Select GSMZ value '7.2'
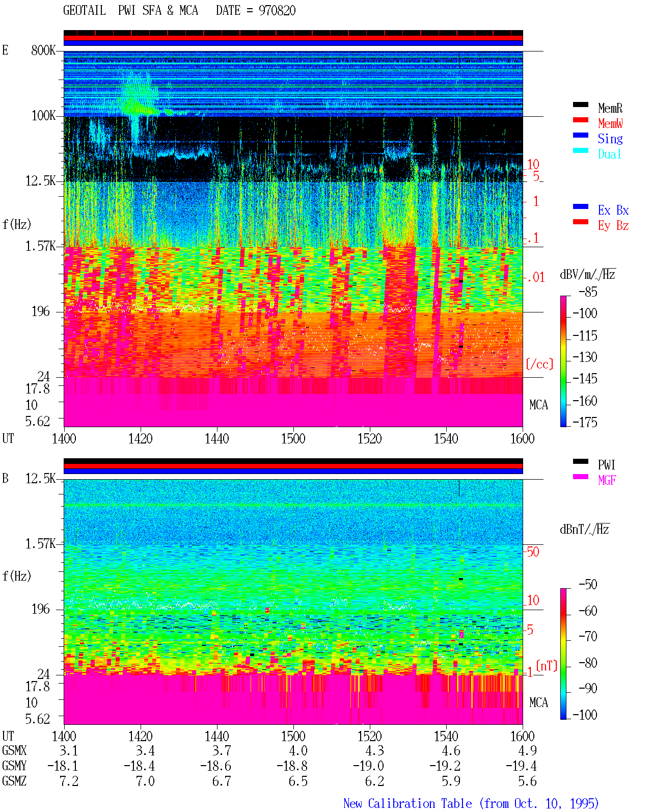Image resolution: width=652 pixels, height=812 pixels. click(69, 781)
